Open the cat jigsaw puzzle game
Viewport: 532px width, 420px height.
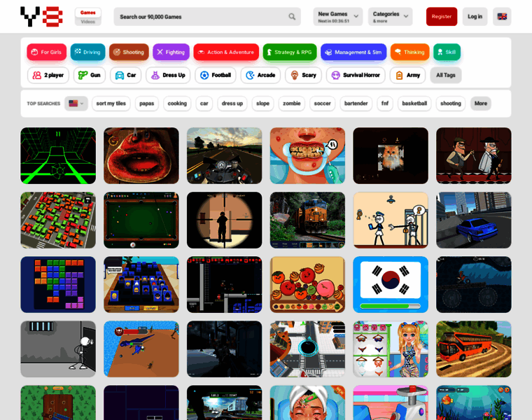point(391,155)
